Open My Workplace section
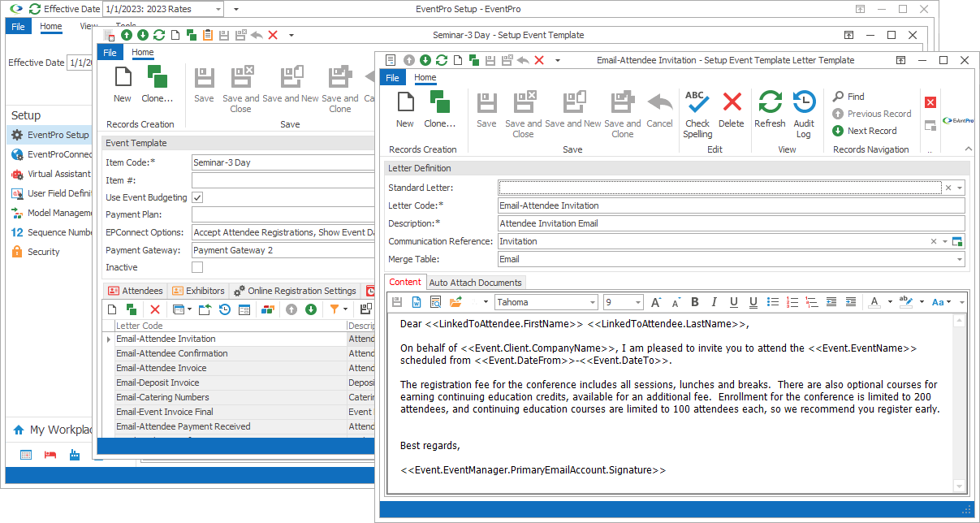Viewport: 980px width, 523px height. [x=52, y=430]
